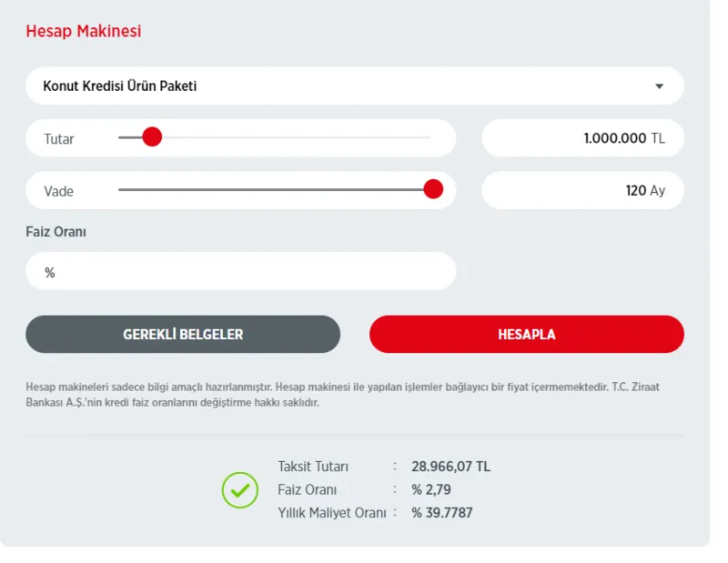
Task: Click the green checkmark result icon
Action: point(240,490)
